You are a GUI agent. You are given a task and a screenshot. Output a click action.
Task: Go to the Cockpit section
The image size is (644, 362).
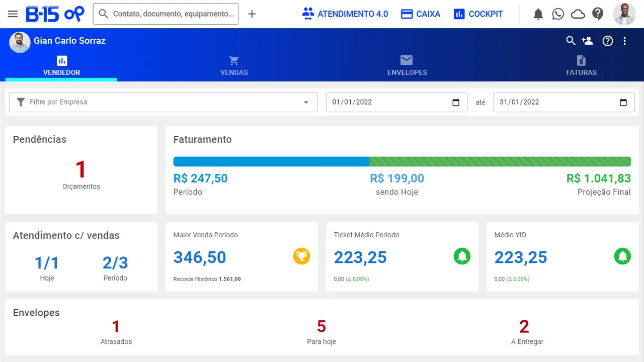tap(478, 14)
